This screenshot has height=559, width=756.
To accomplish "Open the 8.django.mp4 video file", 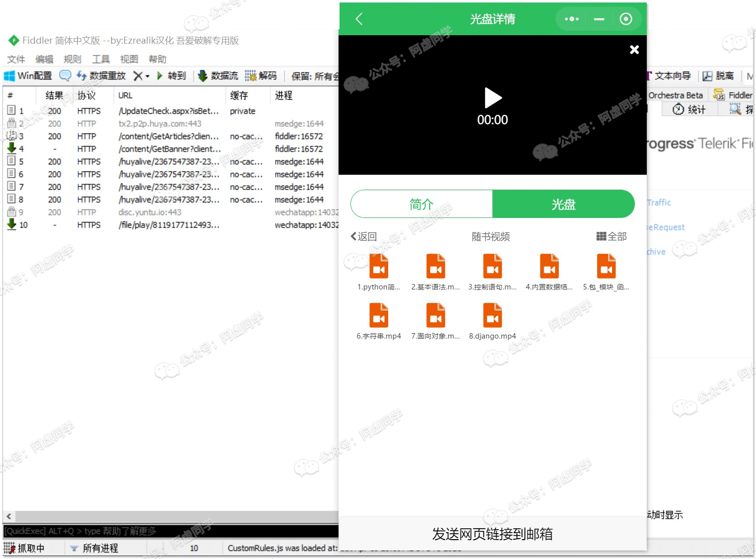I will pos(492,321).
